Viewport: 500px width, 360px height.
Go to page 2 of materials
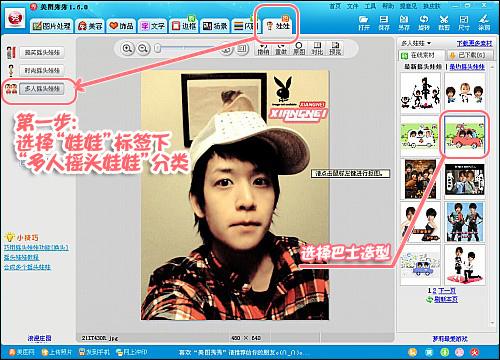[x=434, y=291]
